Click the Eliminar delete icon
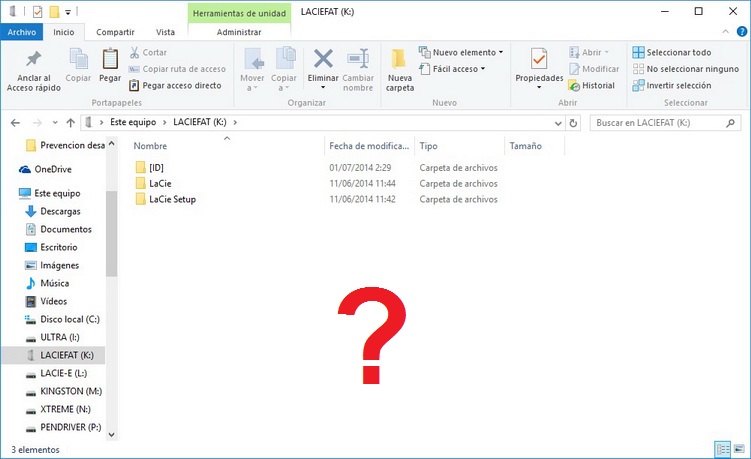The image size is (751, 459). click(x=323, y=63)
